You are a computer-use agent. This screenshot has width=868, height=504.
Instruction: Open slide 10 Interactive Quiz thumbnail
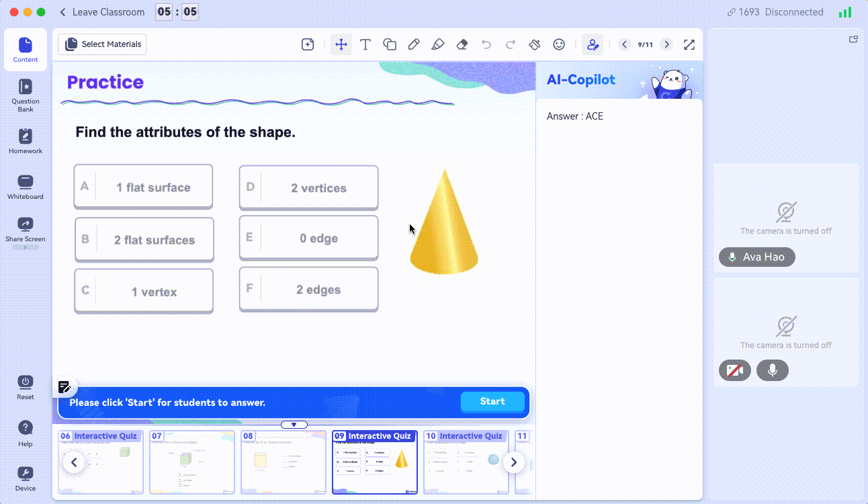coord(466,462)
